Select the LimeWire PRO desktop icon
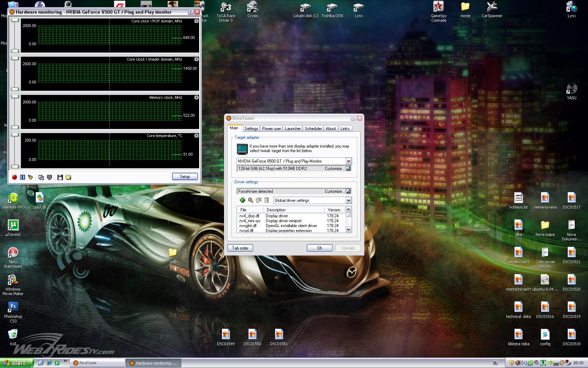 pos(13,201)
